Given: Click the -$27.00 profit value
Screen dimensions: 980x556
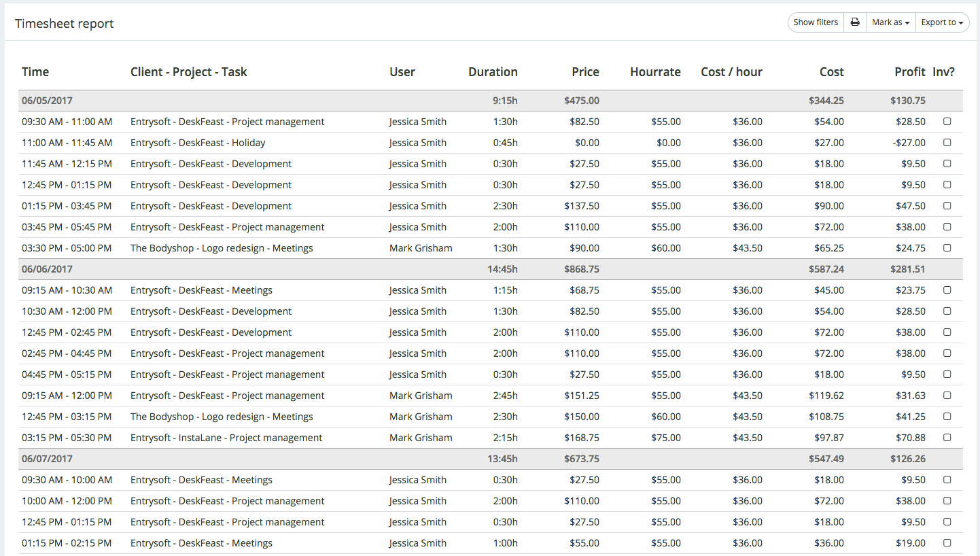Looking at the screenshot, I should click(x=909, y=143).
